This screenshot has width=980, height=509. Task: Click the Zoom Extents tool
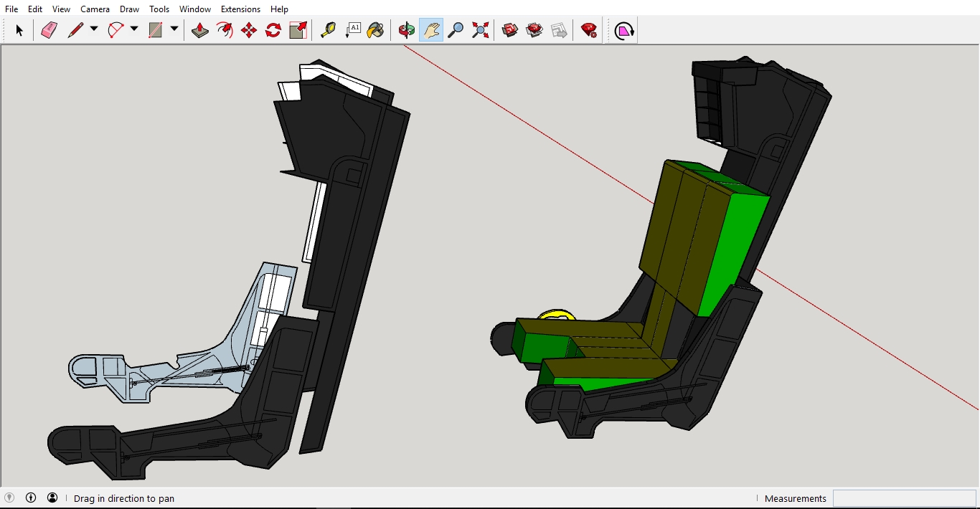[x=481, y=30]
